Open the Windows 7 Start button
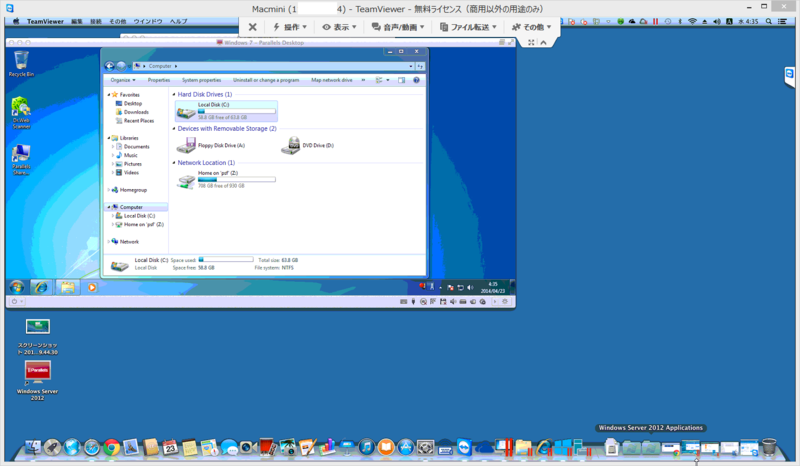 click(x=16, y=287)
